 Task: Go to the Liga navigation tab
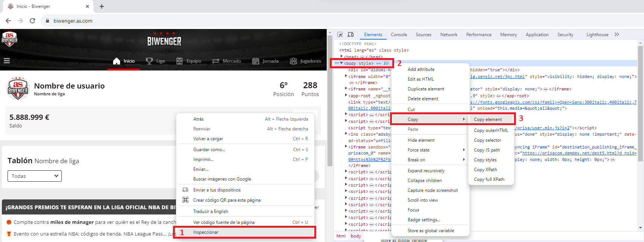click(x=155, y=61)
